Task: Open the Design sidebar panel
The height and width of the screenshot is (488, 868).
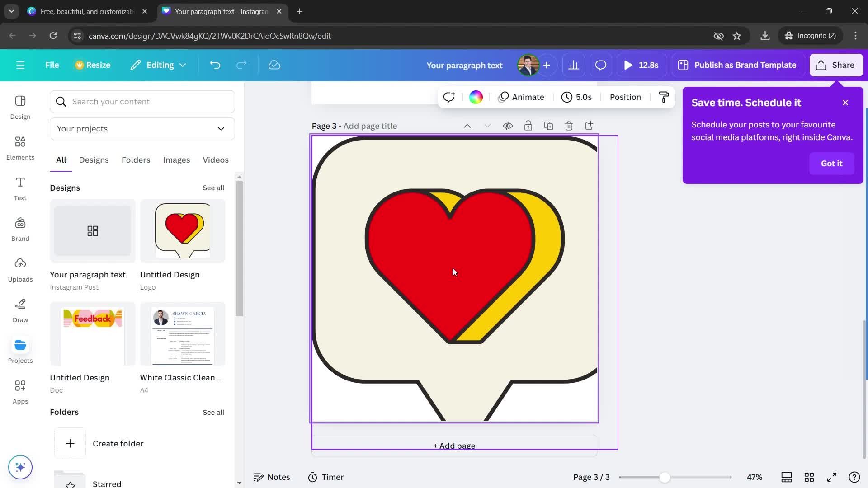Action: coord(20,108)
